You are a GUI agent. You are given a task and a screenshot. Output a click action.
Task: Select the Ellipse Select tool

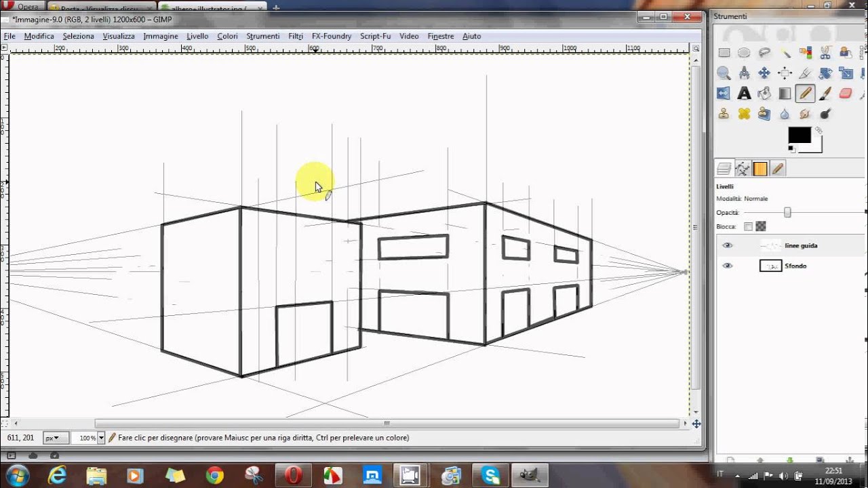(744, 52)
